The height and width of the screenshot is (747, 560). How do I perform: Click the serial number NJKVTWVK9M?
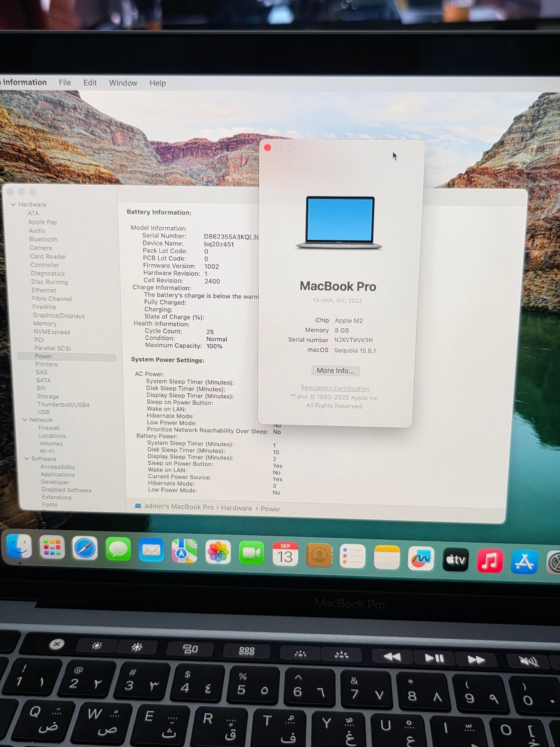tap(353, 340)
